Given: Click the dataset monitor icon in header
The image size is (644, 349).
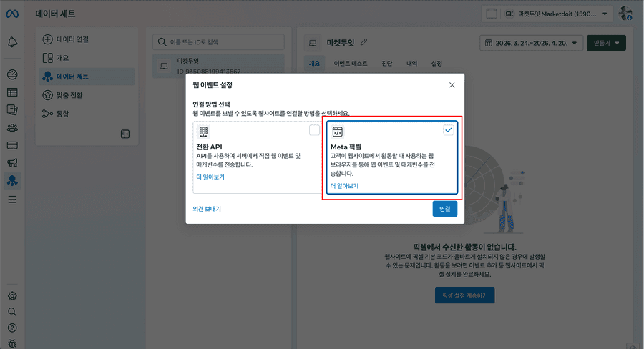Looking at the screenshot, I should click(x=313, y=43).
